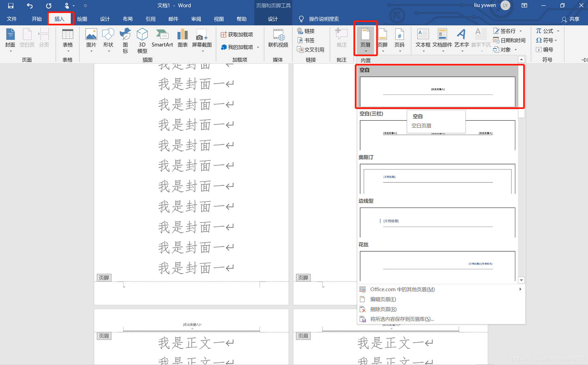Viewport: 588px width, 365px height.
Task: Open the 艺术字 WordArt gallery
Action: point(462,40)
